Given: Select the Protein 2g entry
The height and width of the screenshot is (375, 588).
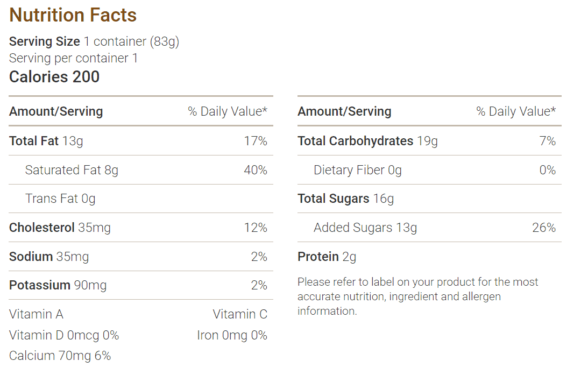Looking at the screenshot, I should coord(327,257).
